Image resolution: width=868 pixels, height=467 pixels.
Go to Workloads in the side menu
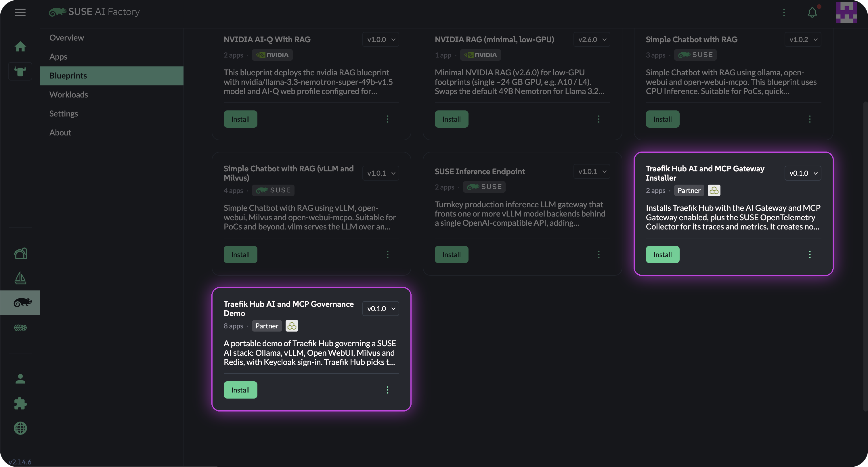click(x=112, y=95)
